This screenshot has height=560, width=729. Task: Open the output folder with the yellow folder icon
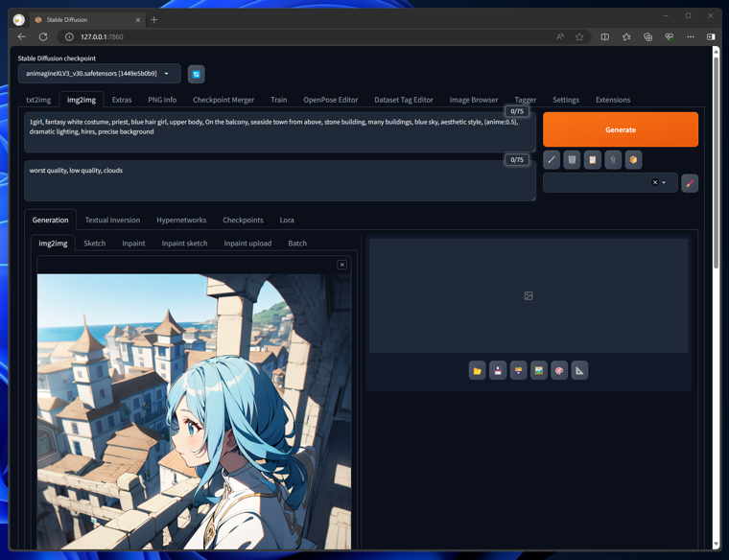[x=477, y=371]
